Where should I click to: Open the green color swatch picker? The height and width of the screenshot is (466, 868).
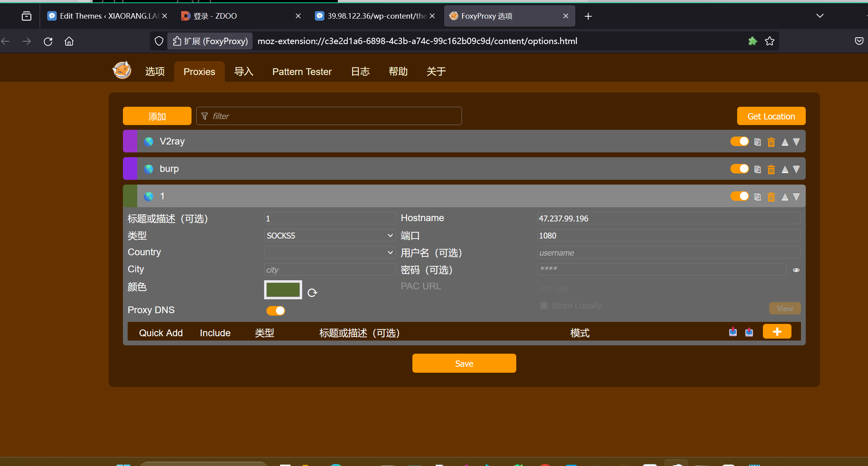pos(283,290)
